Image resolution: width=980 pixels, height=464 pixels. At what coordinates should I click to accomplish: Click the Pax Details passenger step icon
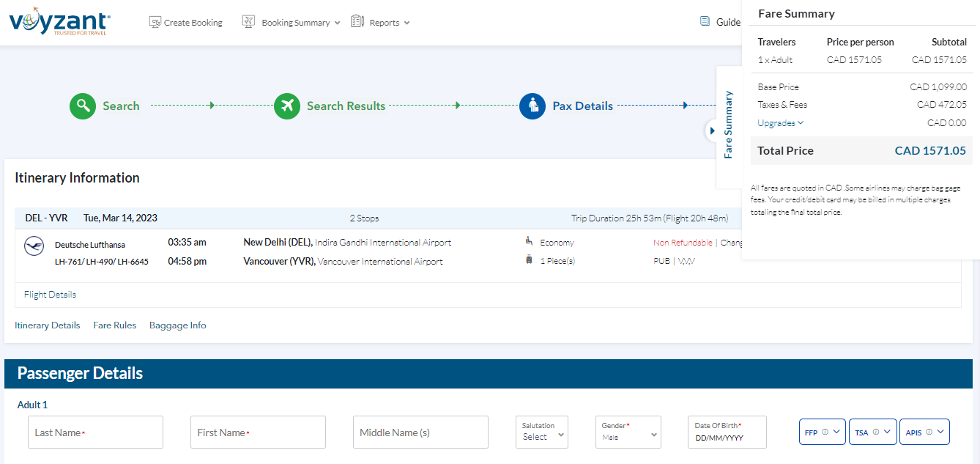tap(532, 106)
